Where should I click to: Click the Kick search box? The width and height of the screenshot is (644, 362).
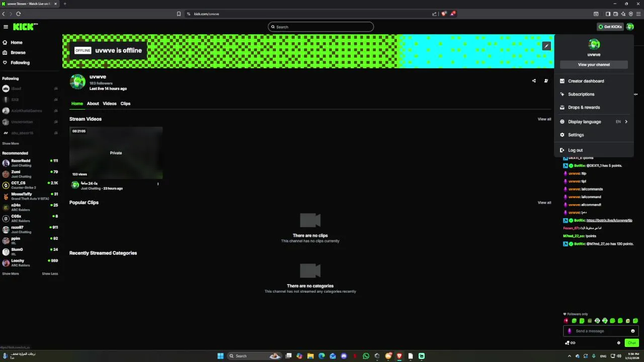coord(321,27)
